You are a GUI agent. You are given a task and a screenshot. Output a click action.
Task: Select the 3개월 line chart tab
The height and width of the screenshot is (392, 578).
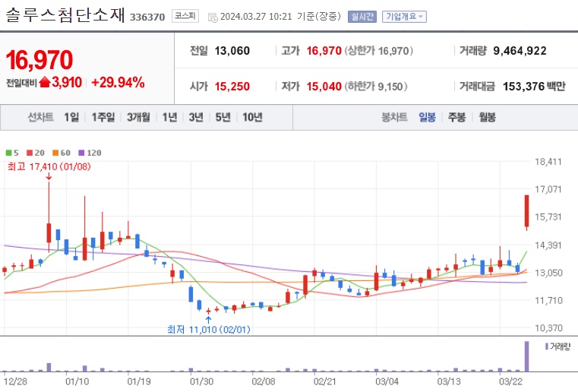click(138, 117)
